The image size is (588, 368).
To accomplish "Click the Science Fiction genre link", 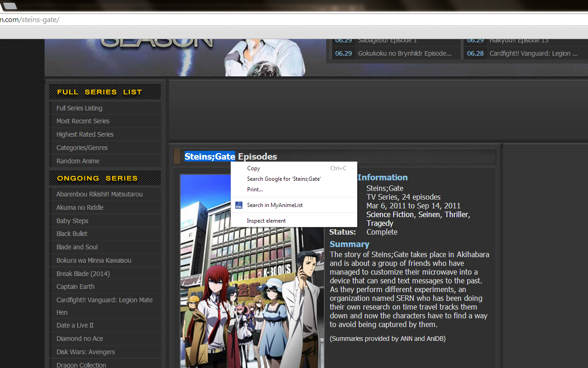I will (x=391, y=214).
